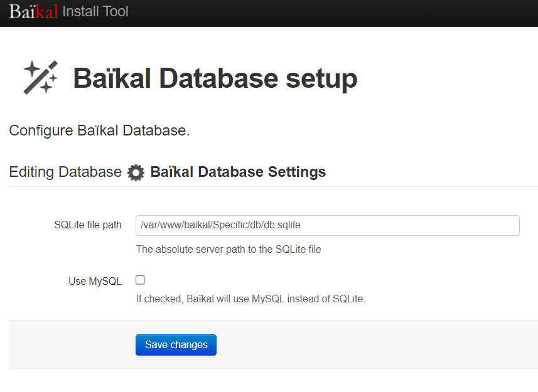Click the absolute server path help text
Viewport: 538px width, 392px height.
pos(229,249)
